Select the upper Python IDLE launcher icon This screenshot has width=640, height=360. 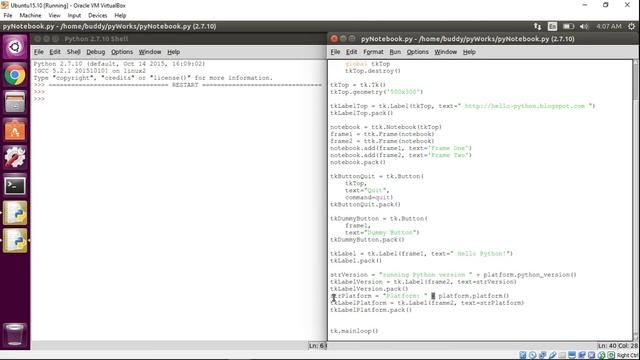(x=15, y=213)
